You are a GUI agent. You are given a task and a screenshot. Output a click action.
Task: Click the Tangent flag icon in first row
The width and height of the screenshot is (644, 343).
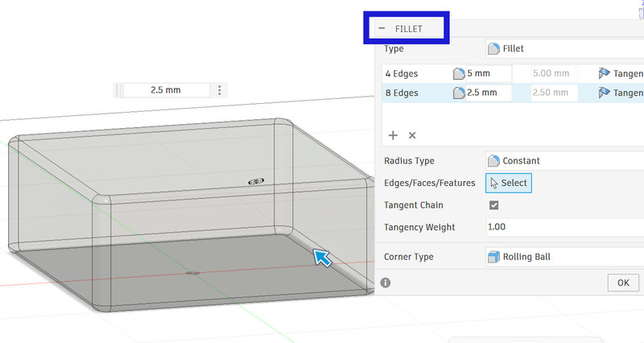click(x=604, y=73)
